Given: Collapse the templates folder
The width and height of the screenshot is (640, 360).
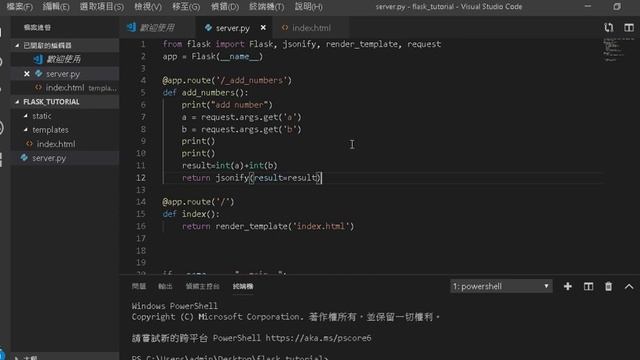Looking at the screenshot, I should click(x=65, y=130).
